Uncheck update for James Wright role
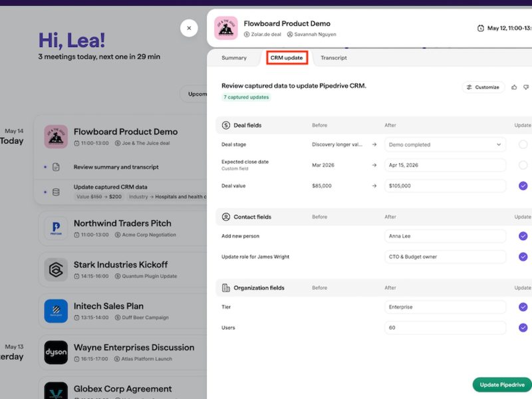The width and height of the screenshot is (532, 399). click(x=523, y=257)
